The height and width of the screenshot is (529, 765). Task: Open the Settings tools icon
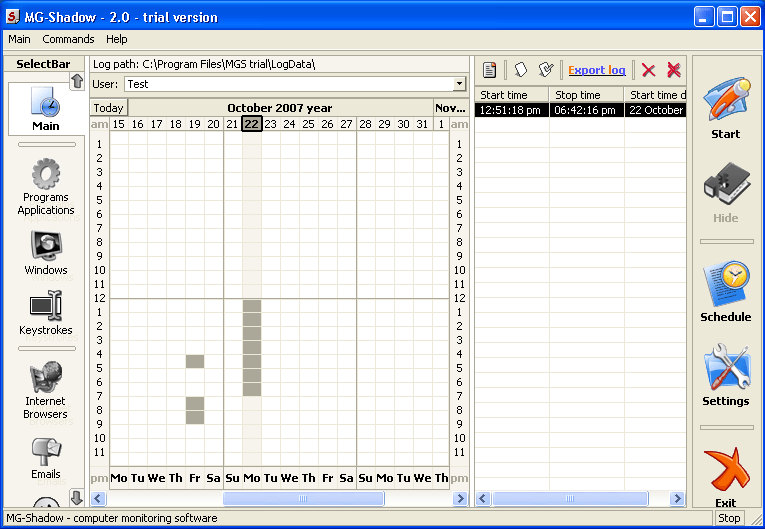[725, 377]
